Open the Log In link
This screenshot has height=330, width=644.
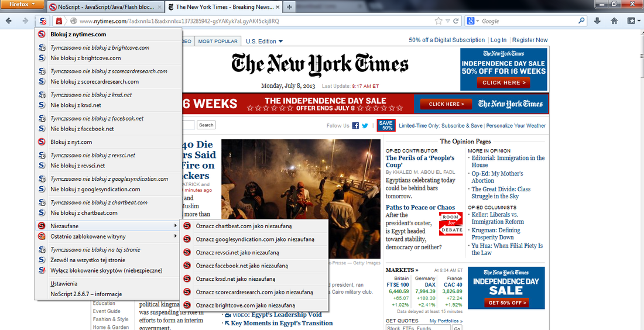(x=498, y=40)
